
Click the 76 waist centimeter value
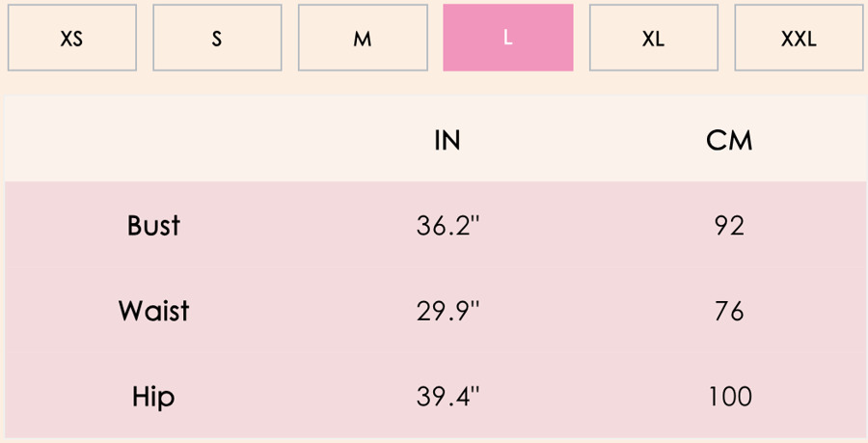coord(729,311)
